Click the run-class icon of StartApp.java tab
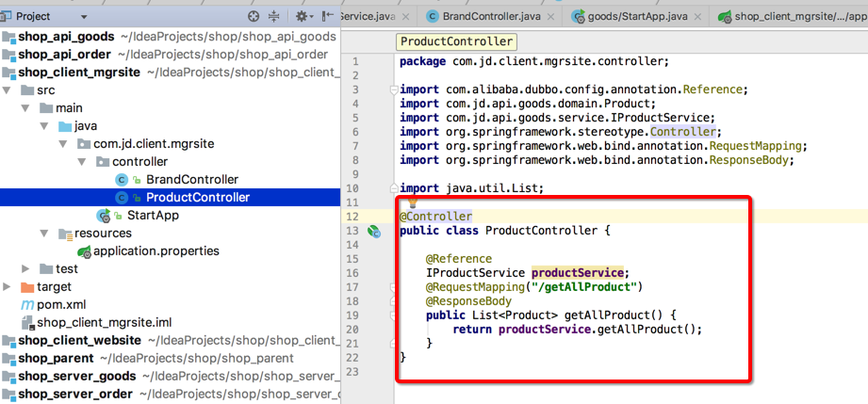868x404 pixels. [579, 17]
